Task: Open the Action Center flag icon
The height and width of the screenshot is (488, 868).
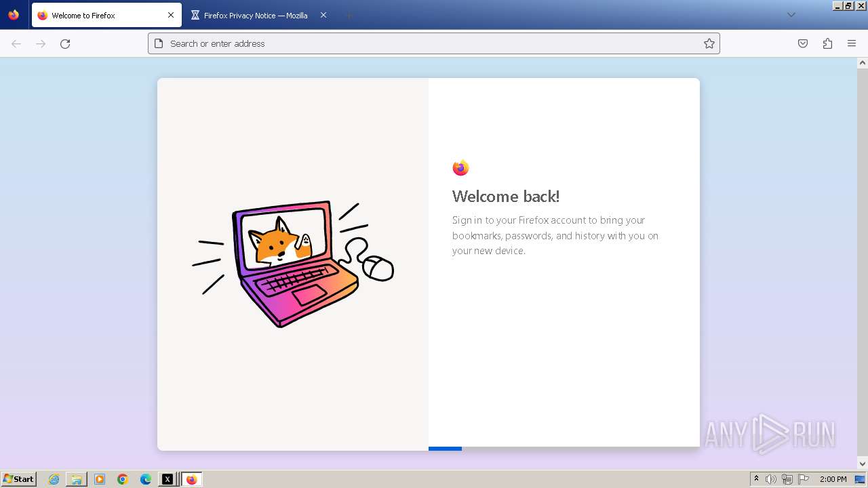Action: coord(804,479)
